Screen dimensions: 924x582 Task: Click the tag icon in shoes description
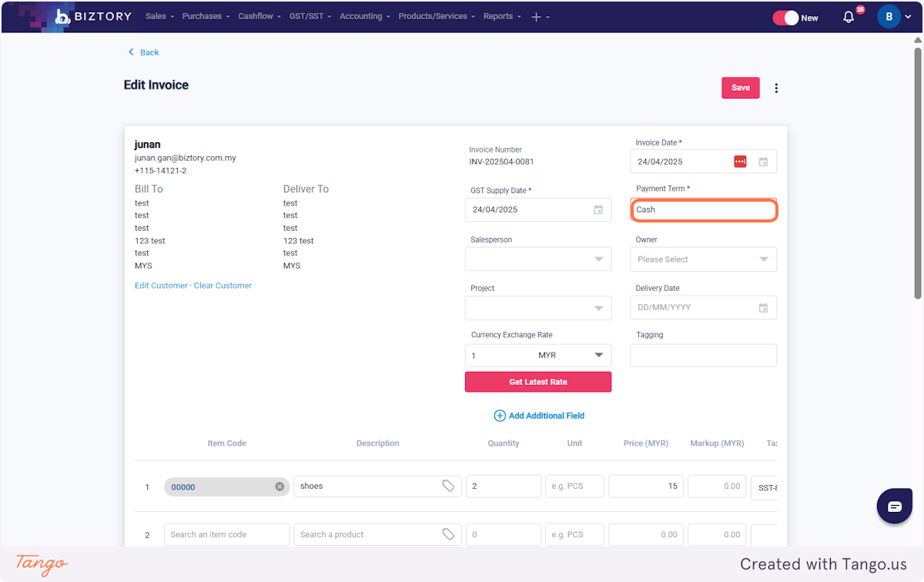point(448,486)
